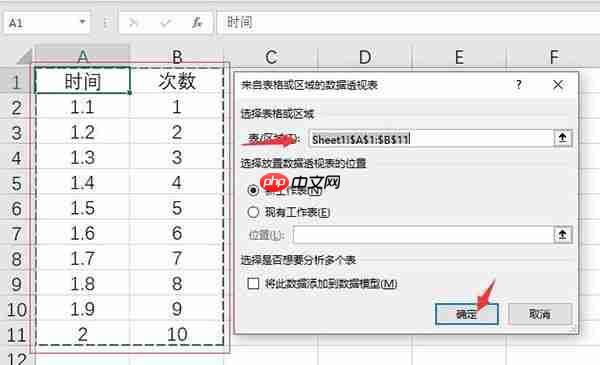Select column D header
The image size is (600, 365).
[365, 57]
